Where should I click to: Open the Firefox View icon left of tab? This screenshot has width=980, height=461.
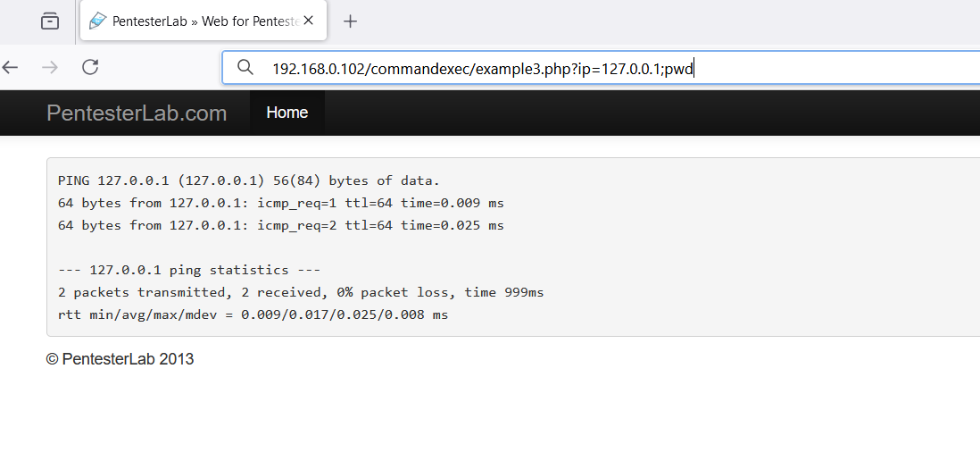(50, 21)
